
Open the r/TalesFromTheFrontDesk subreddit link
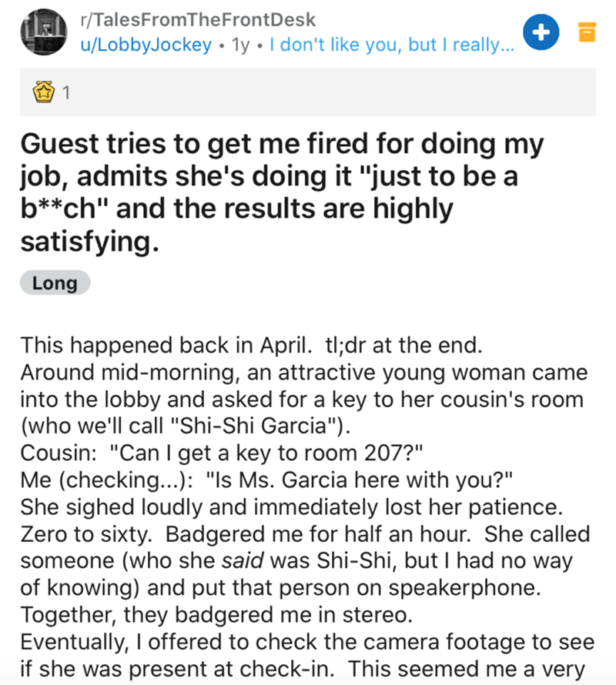[x=197, y=20]
